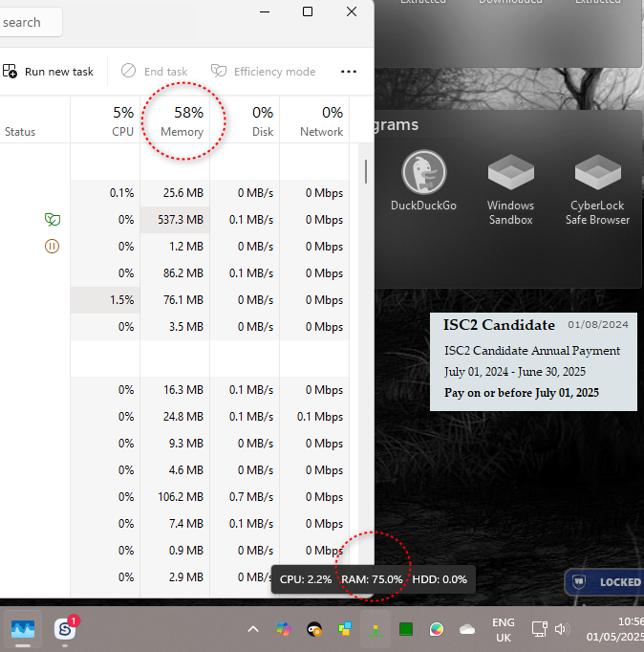Click the green leaf efficiency mode status icon

pyautogui.click(x=53, y=219)
